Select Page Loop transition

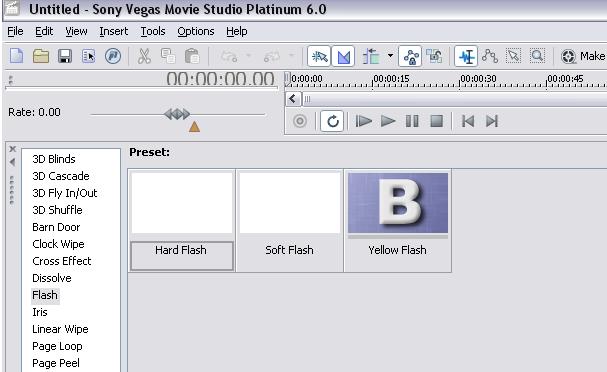click(57, 346)
